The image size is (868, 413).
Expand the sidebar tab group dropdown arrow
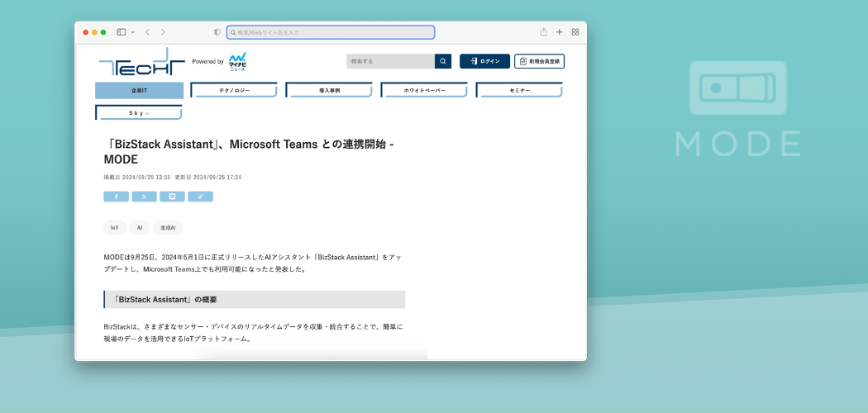click(x=132, y=32)
